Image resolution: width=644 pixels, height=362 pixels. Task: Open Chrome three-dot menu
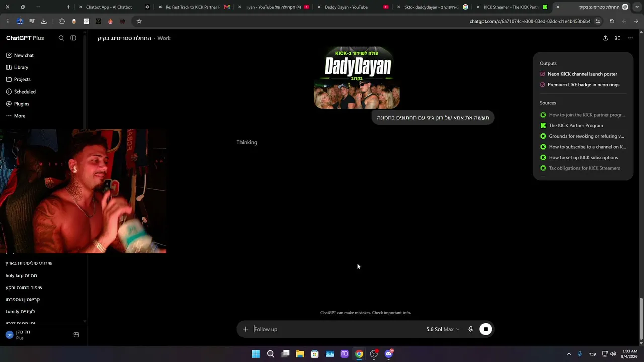(8, 21)
